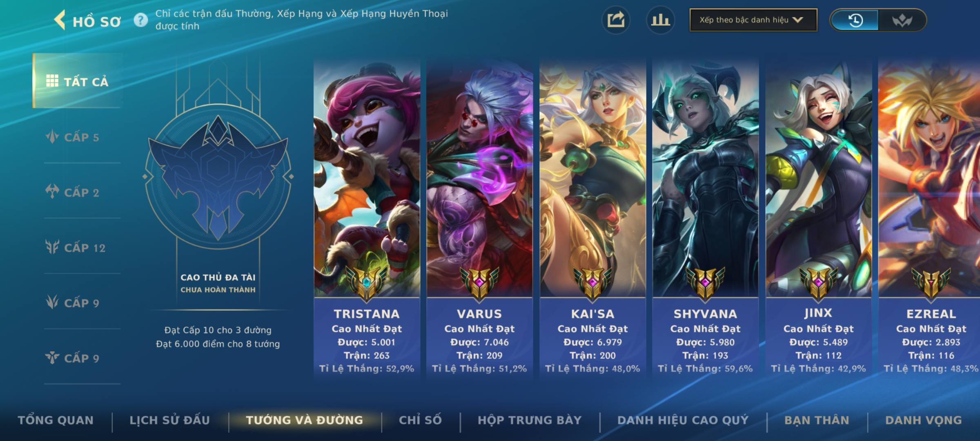The height and width of the screenshot is (441, 980).
Task: Switch to the history clock toggle
Action: point(855,20)
